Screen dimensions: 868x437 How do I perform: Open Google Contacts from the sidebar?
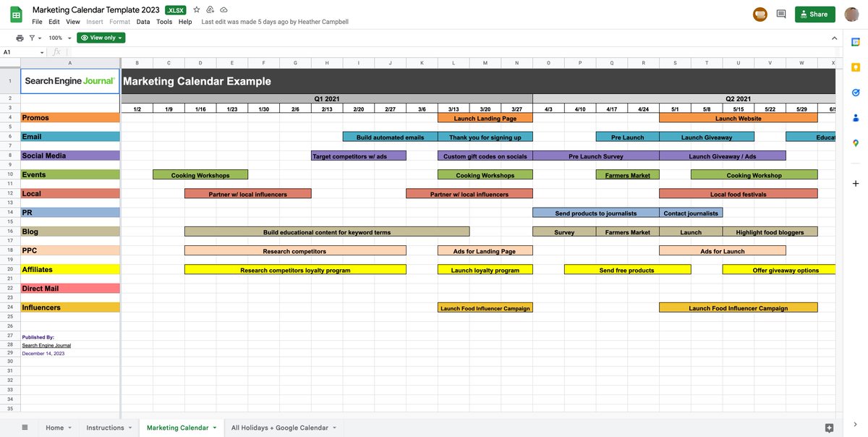tap(854, 116)
